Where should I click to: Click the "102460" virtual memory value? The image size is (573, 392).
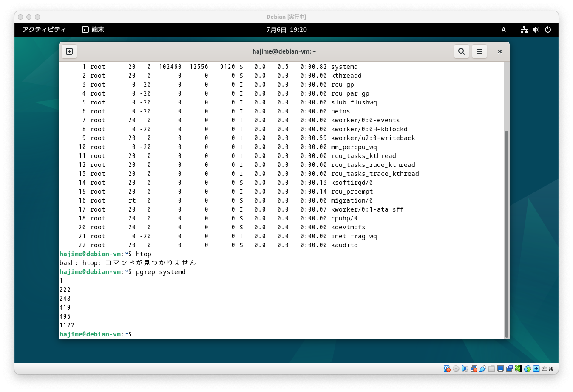(x=170, y=67)
